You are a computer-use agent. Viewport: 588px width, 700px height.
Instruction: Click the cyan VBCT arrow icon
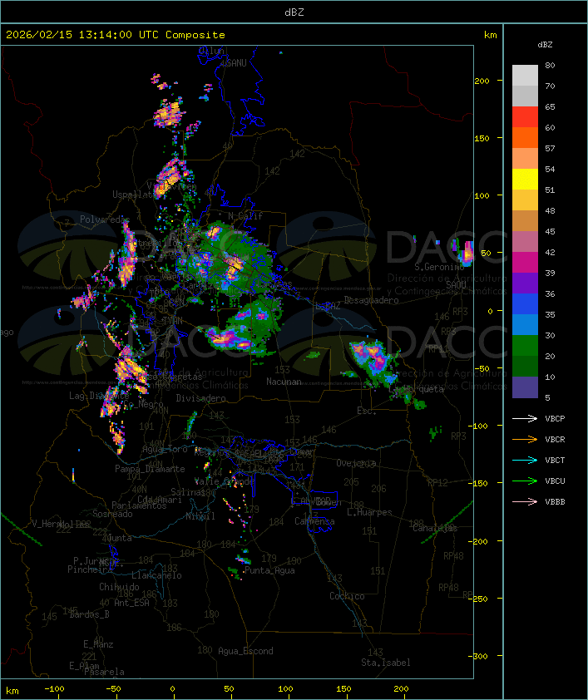(x=525, y=460)
